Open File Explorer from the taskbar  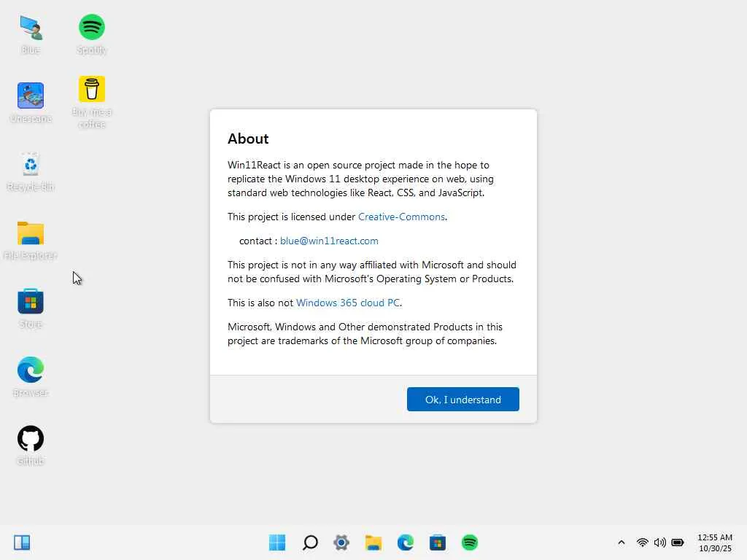(x=373, y=542)
